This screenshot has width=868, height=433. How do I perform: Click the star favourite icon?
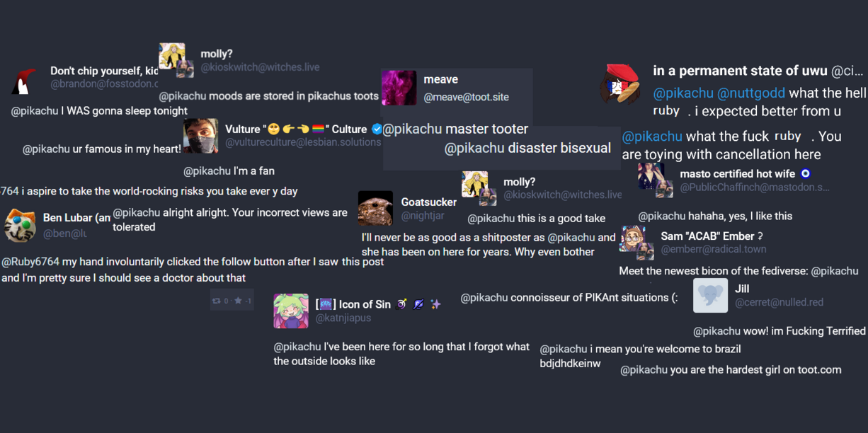pos(238,301)
